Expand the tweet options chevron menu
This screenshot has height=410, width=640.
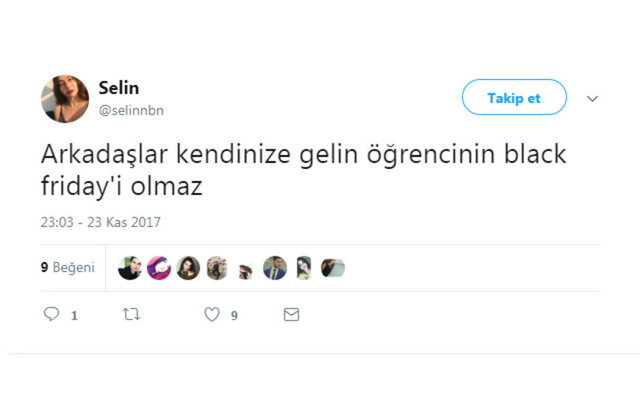tap(592, 98)
